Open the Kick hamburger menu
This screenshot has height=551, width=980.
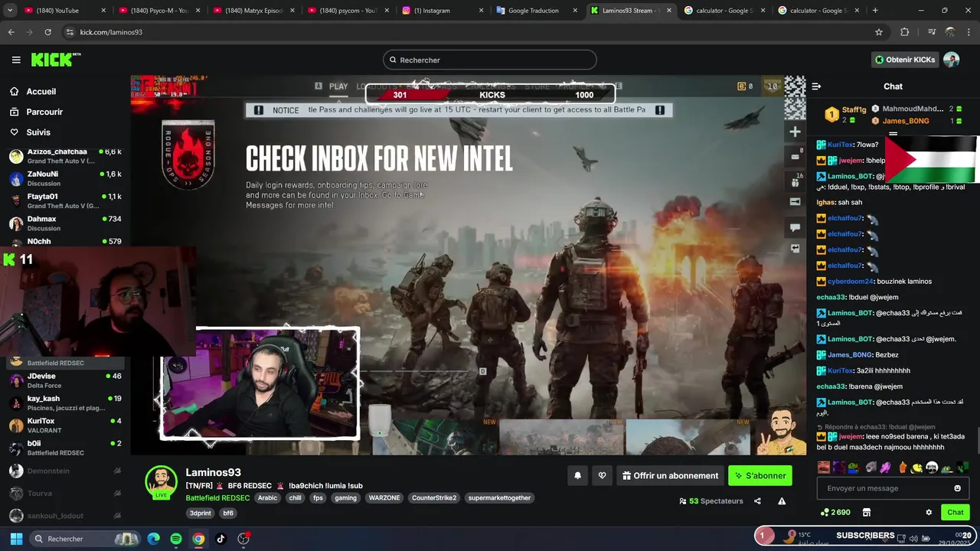point(16,60)
